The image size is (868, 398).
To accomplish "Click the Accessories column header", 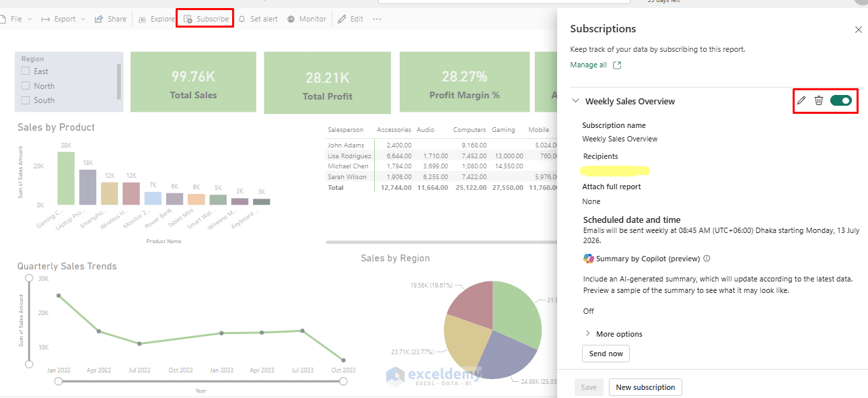I will [x=394, y=130].
